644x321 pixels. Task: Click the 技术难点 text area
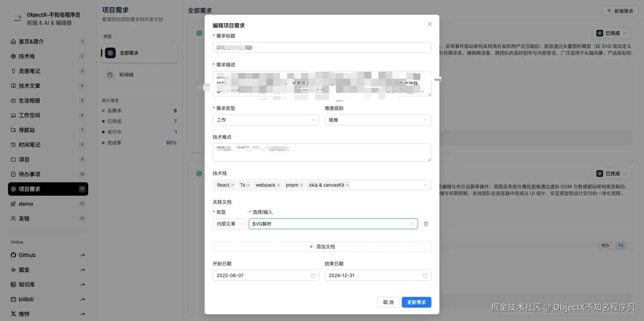(x=322, y=152)
